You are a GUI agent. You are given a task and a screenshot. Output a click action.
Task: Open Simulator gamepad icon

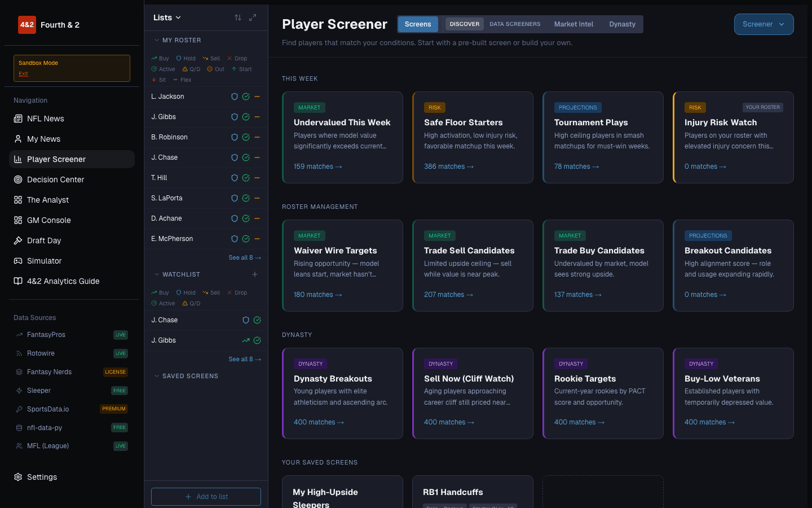tap(18, 261)
